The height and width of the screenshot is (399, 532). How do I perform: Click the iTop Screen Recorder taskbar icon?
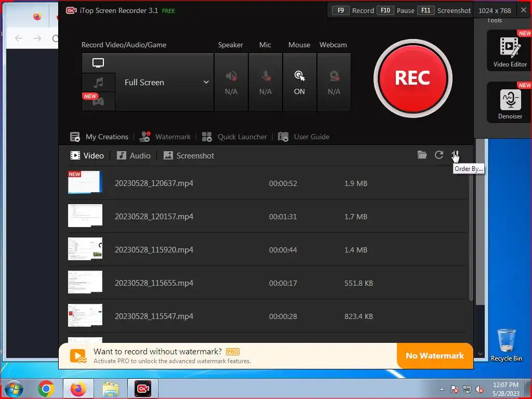pyautogui.click(x=143, y=389)
